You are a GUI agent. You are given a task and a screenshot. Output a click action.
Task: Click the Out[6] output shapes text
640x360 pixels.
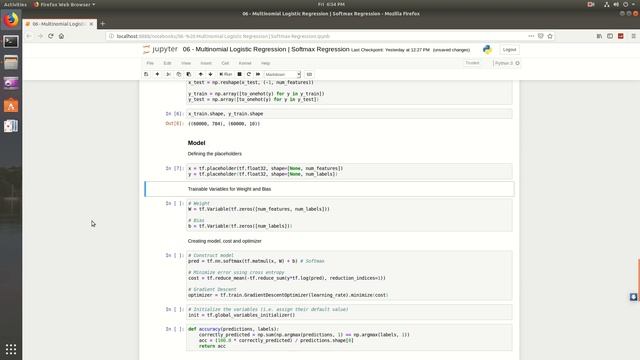coord(224,124)
